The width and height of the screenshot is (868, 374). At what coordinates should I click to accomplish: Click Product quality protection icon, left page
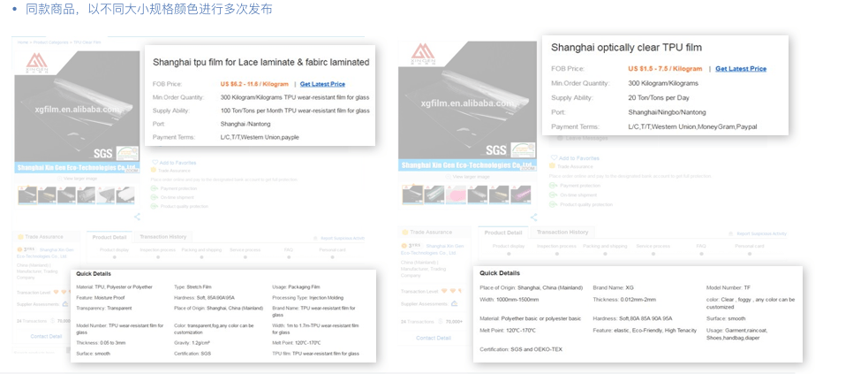click(154, 207)
